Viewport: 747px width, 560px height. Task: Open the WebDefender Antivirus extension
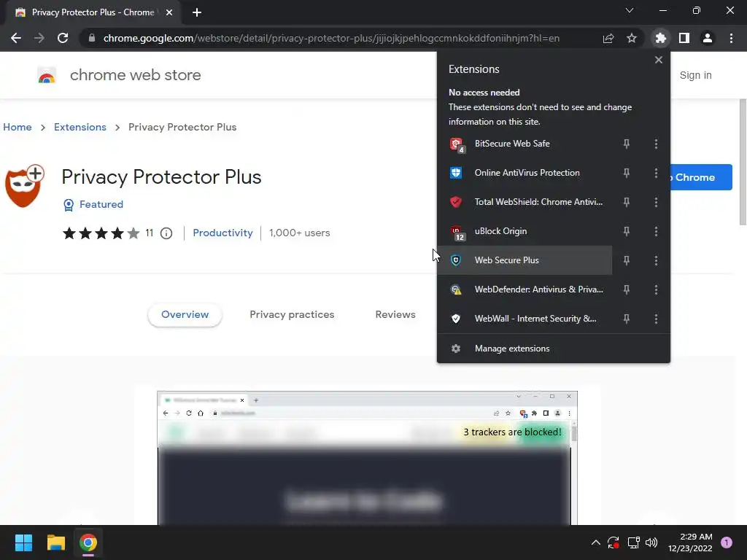click(x=524, y=289)
